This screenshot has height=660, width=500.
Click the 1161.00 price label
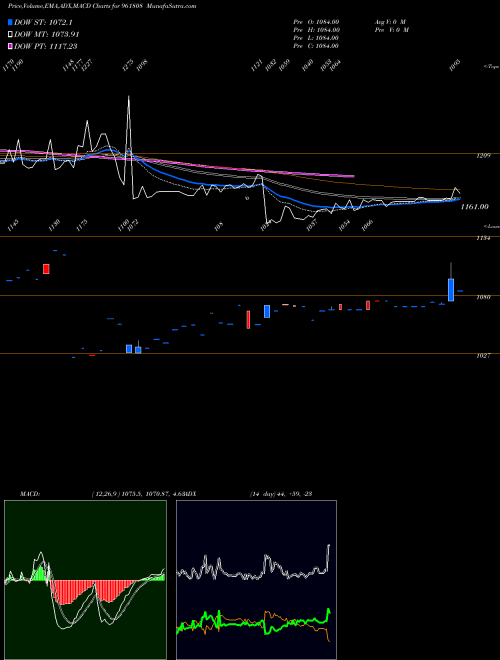(x=475, y=207)
